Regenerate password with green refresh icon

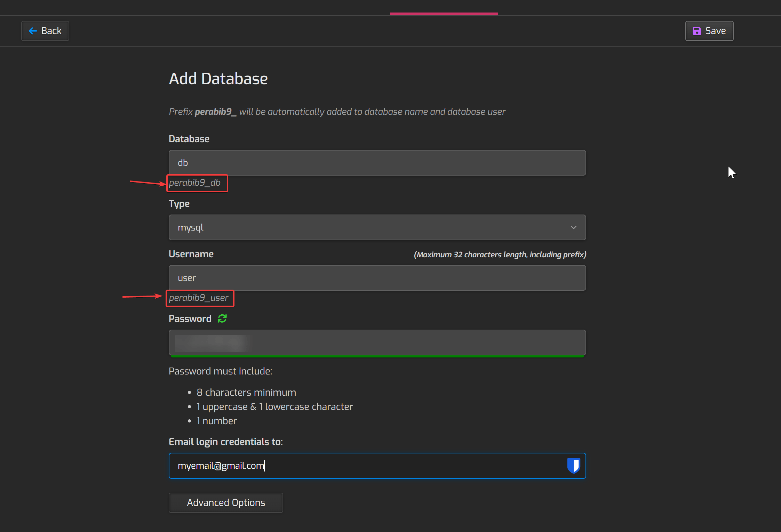pos(222,319)
